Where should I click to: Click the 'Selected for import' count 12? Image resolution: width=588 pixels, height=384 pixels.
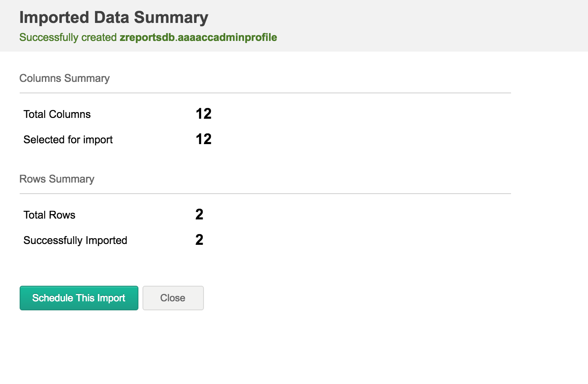[204, 139]
